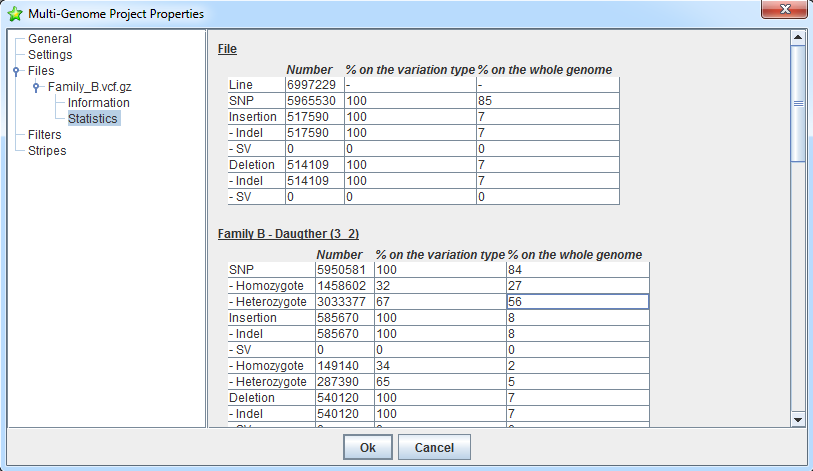The image size is (813, 471).
Task: Click the SNP Number cell 5965530
Action: click(314, 101)
